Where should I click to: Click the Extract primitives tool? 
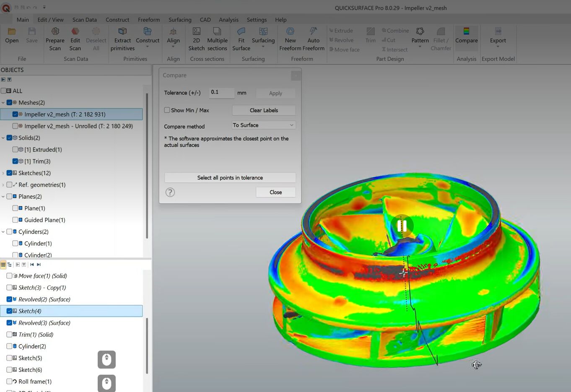(122, 39)
